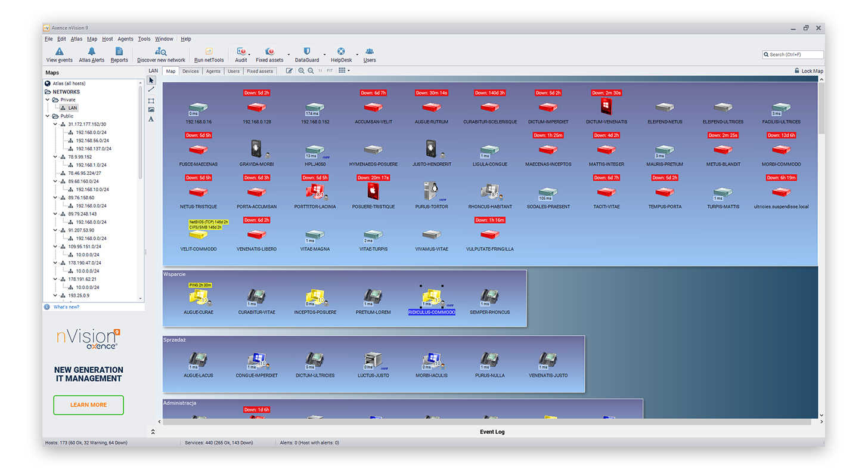
Task: Start Discover new network
Action: click(x=160, y=55)
